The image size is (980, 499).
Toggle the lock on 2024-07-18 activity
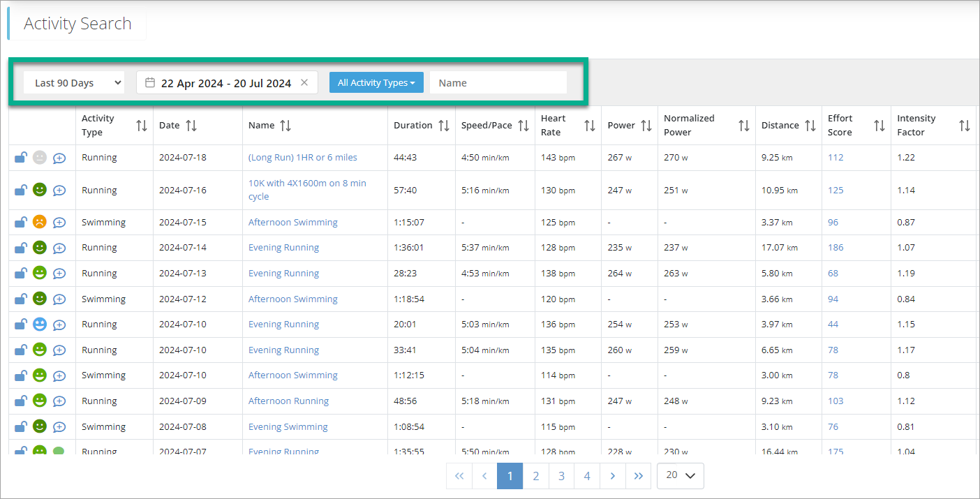pyautogui.click(x=21, y=158)
